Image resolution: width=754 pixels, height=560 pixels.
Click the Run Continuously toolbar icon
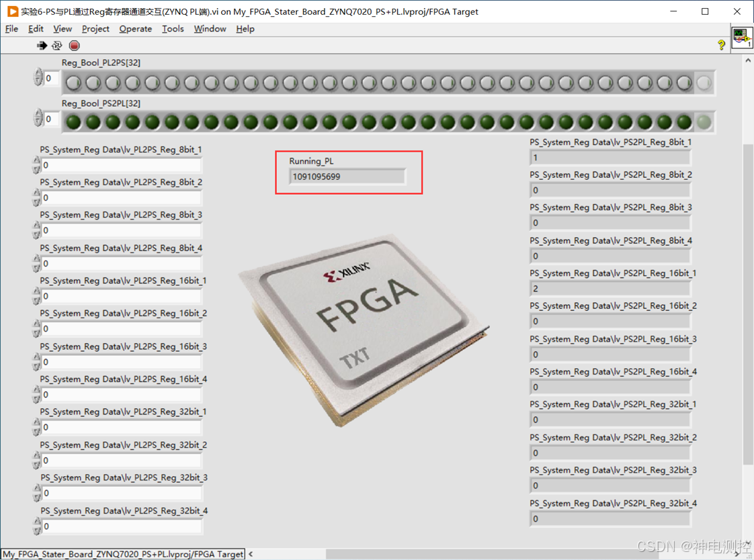click(x=57, y=46)
